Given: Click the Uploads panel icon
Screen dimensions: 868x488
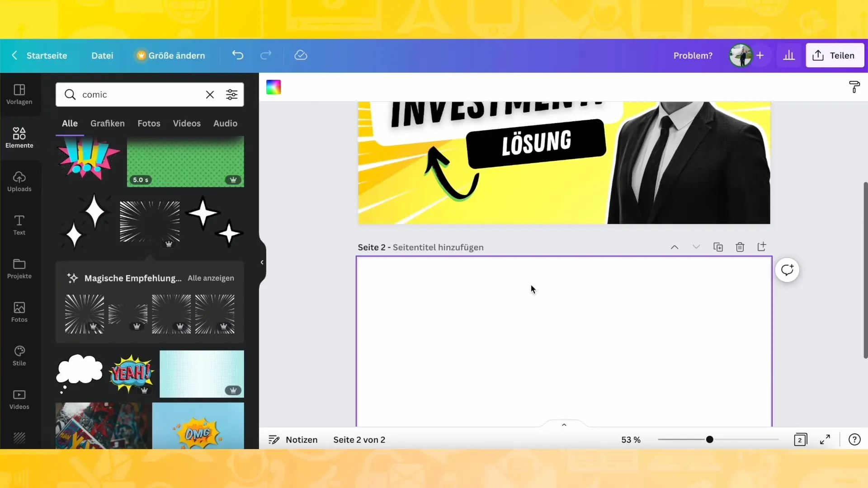Looking at the screenshot, I should pos(19,181).
